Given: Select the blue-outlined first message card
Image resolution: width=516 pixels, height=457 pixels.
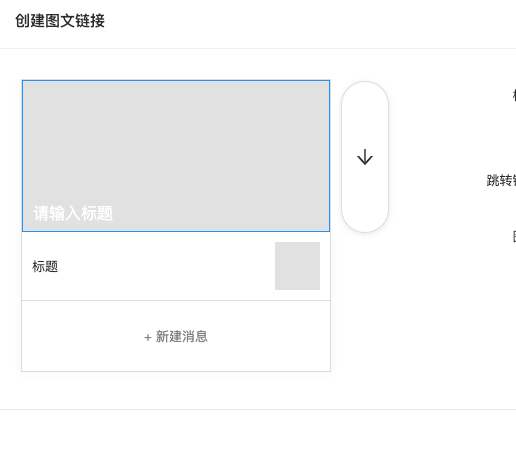Looking at the screenshot, I should (176, 156).
